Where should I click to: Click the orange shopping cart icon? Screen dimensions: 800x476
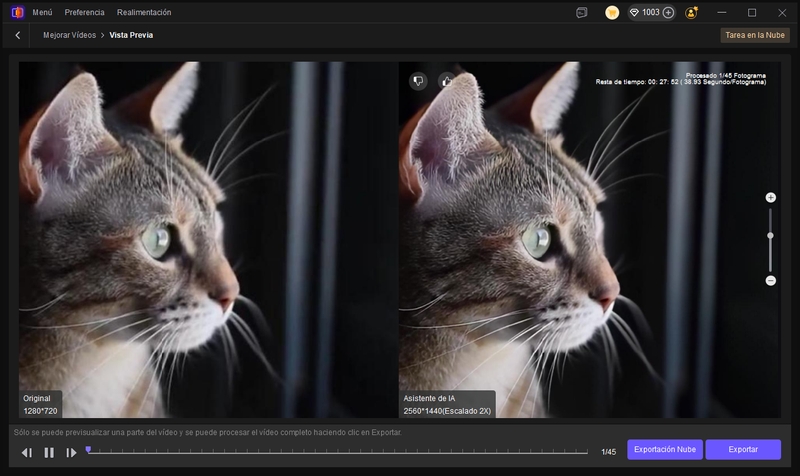[612, 13]
